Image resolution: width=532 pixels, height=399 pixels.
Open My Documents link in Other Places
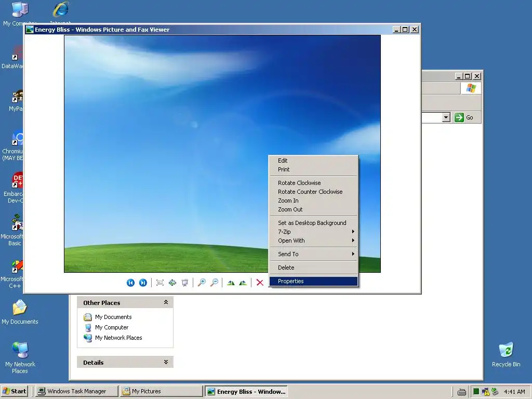113,317
